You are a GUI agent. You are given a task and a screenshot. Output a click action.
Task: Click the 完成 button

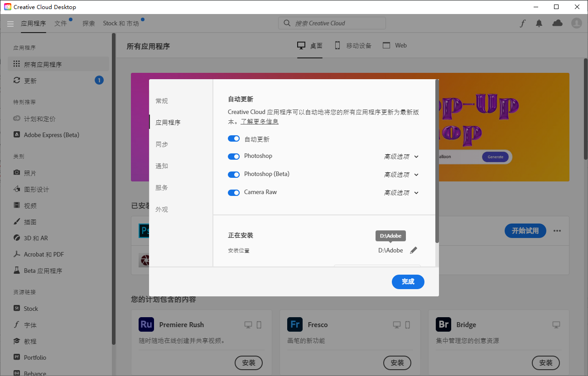(408, 281)
